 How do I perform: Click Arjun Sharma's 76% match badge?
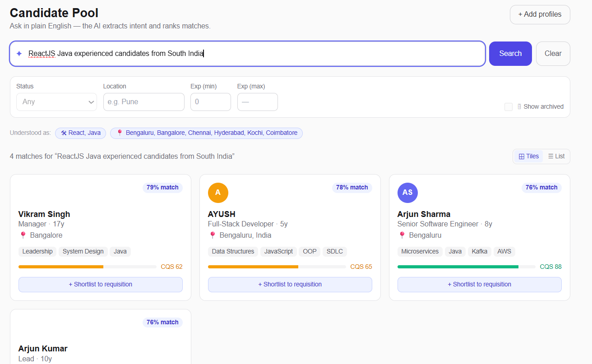pos(541,188)
